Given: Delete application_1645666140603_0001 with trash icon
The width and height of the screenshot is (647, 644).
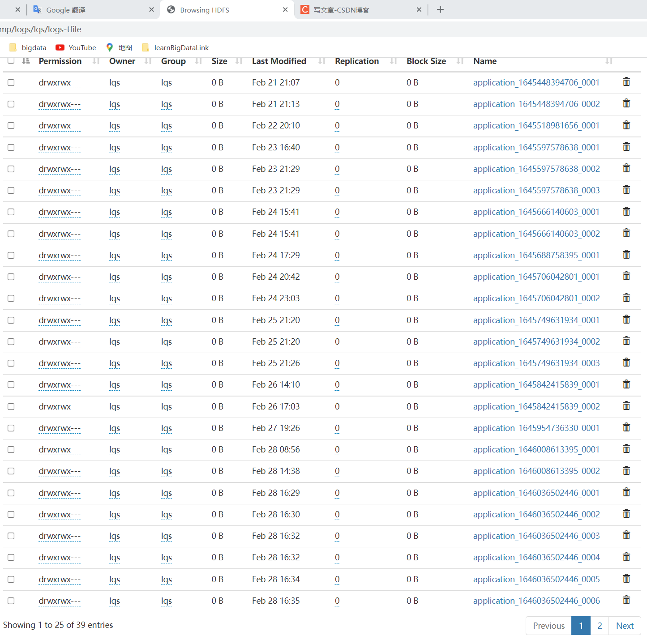Looking at the screenshot, I should (x=626, y=211).
